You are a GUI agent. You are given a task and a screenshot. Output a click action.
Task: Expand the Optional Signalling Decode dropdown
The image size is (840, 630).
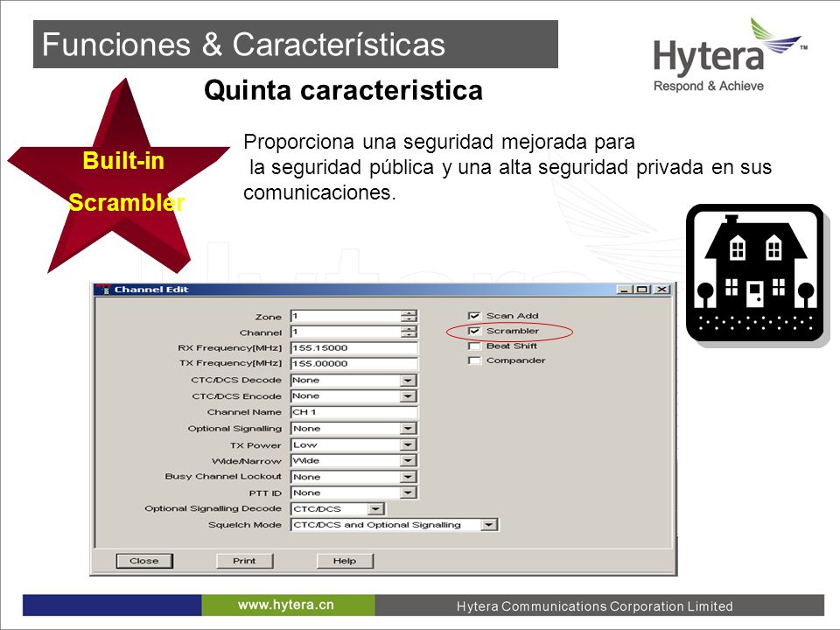tap(375, 509)
